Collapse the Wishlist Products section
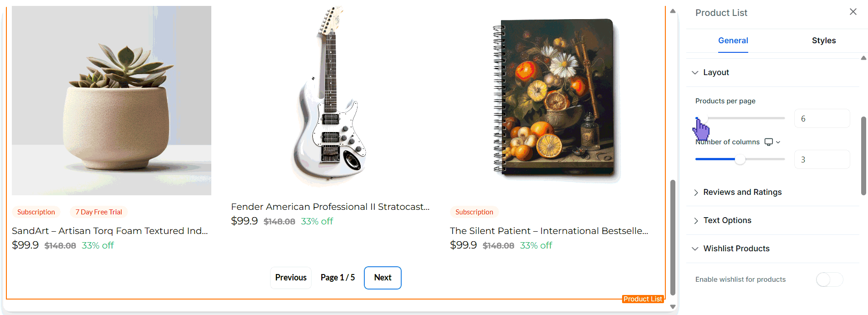Screen dimensions: 868x315 click(x=736, y=249)
